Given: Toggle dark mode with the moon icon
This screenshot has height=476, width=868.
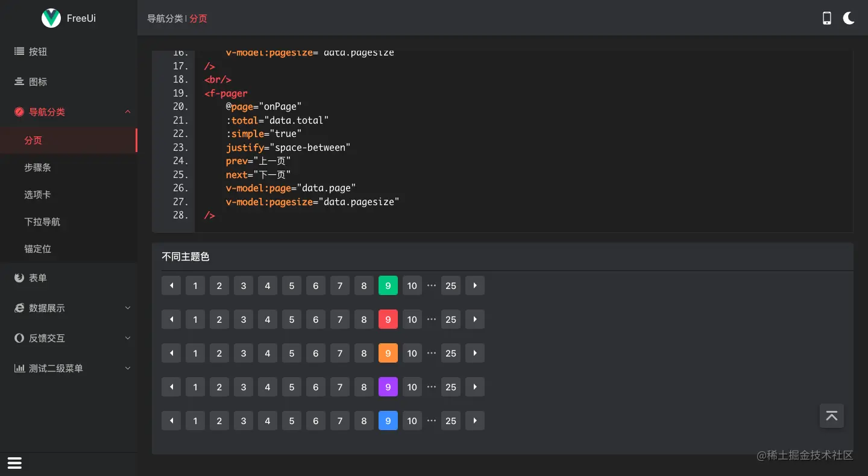Looking at the screenshot, I should click(849, 18).
